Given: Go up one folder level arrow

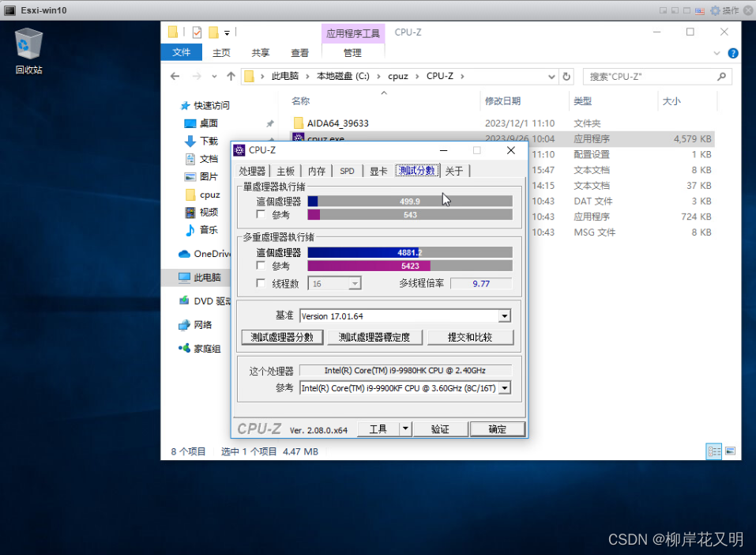Looking at the screenshot, I should pyautogui.click(x=231, y=76).
